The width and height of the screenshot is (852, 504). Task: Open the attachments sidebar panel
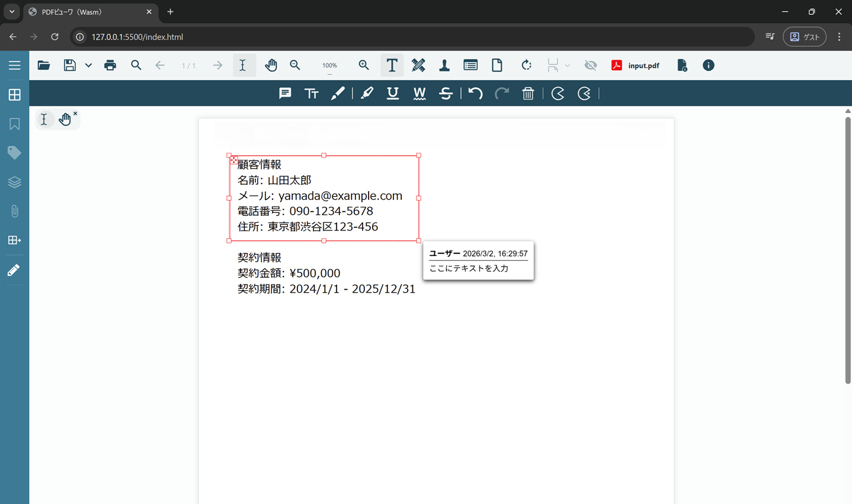tap(14, 211)
